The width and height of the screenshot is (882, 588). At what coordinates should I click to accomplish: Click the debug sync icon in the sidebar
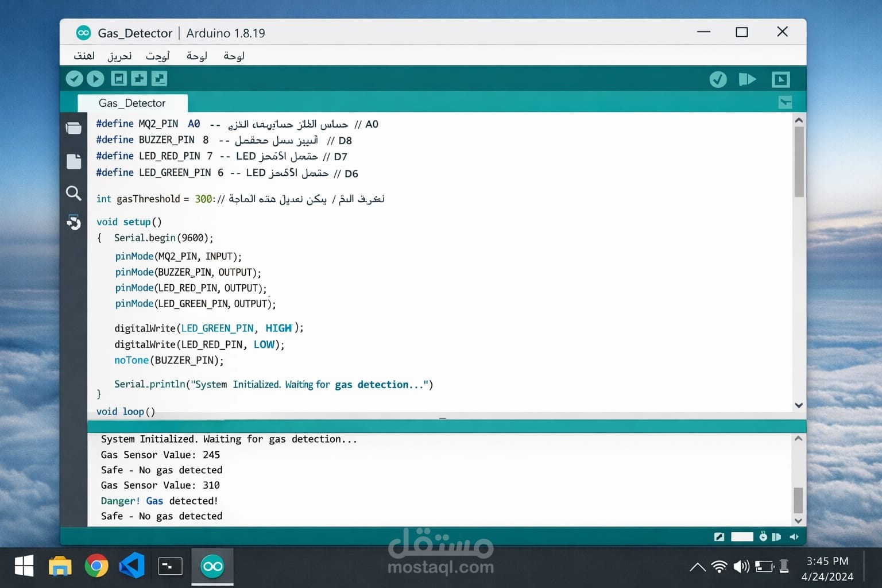click(x=73, y=222)
